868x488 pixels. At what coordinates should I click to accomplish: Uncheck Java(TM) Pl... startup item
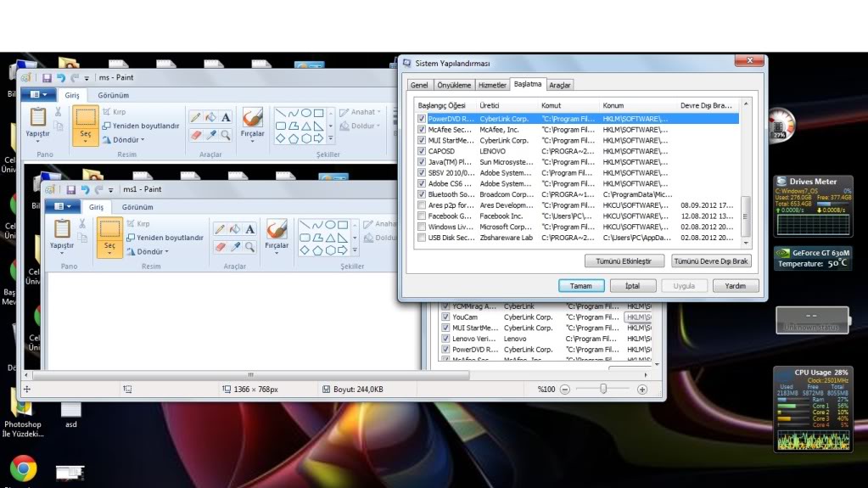422,162
